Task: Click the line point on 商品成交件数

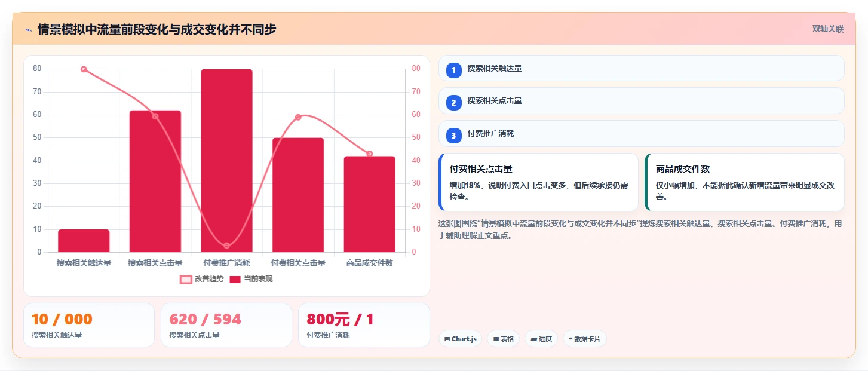Action: [369, 154]
